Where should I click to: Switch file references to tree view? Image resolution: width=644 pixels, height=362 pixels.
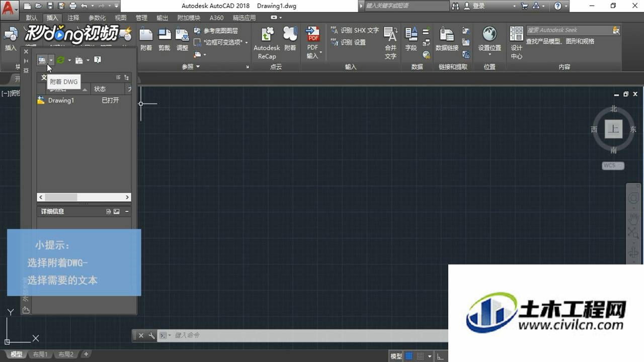[126, 77]
